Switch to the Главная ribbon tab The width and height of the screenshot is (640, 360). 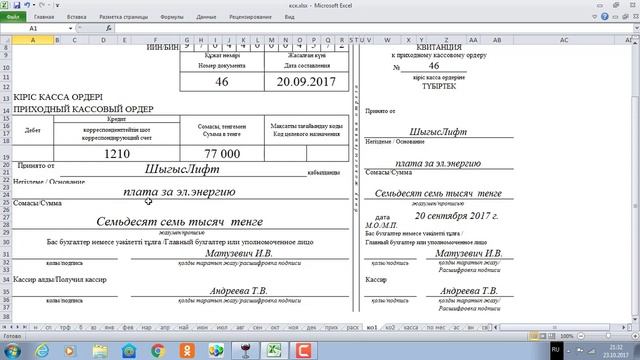tap(44, 17)
